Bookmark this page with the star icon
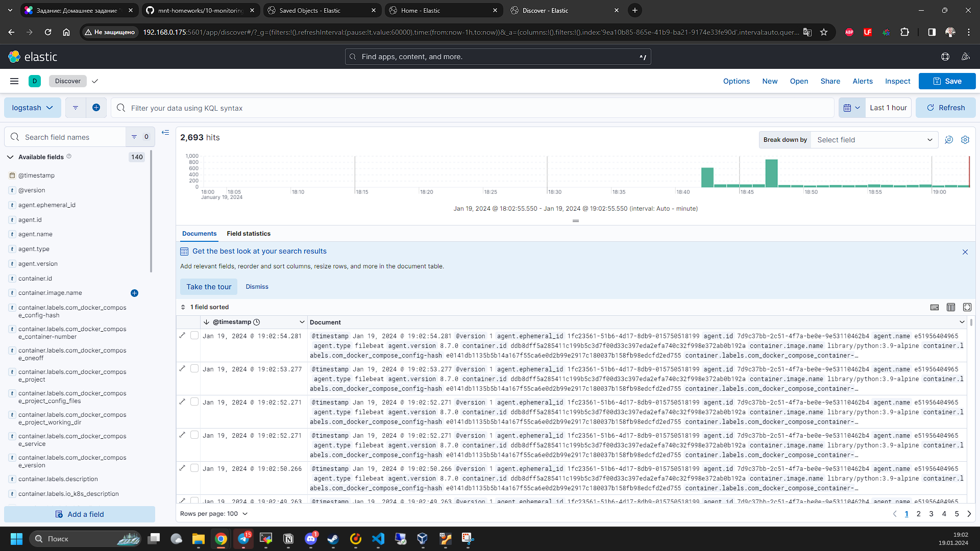The image size is (980, 551). click(824, 32)
